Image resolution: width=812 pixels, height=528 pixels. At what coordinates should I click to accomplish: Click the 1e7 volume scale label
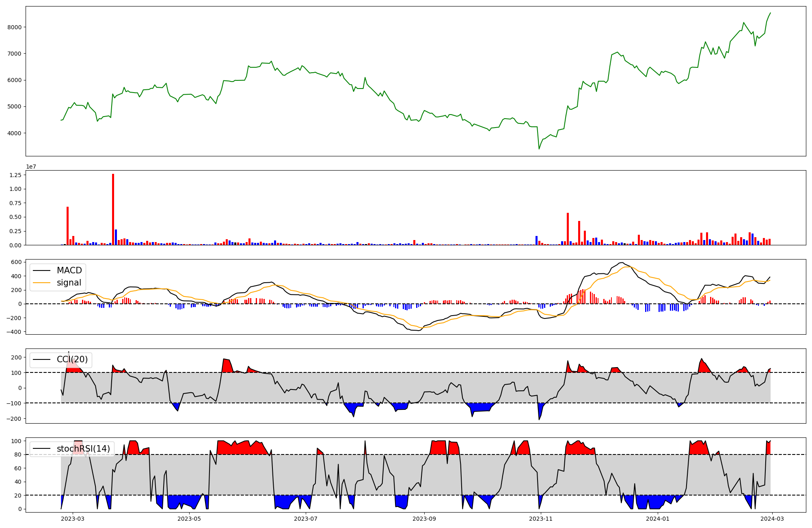click(31, 167)
